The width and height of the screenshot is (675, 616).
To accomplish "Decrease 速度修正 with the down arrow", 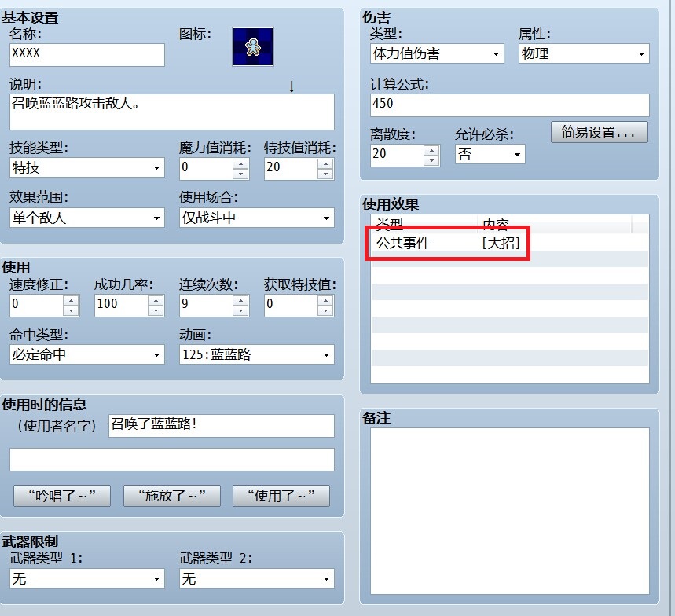I will [x=71, y=310].
